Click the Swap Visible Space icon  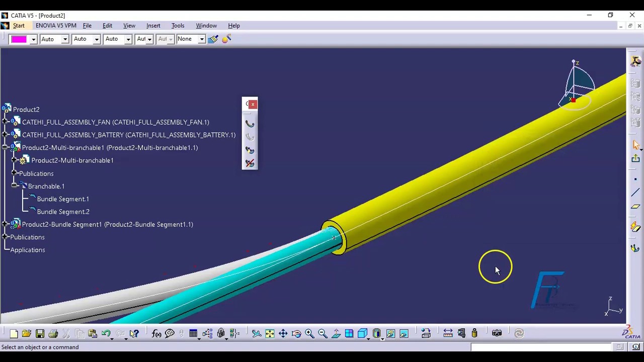pos(404,333)
